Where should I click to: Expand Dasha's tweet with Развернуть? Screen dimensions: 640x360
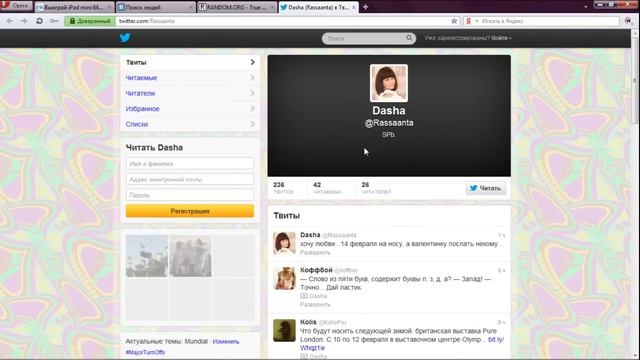pos(315,253)
